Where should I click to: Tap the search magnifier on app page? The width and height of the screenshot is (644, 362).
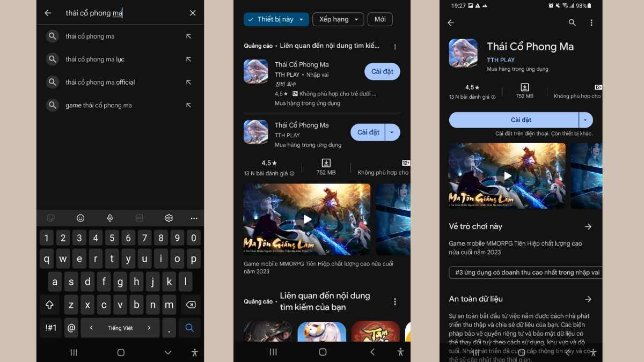(x=572, y=23)
